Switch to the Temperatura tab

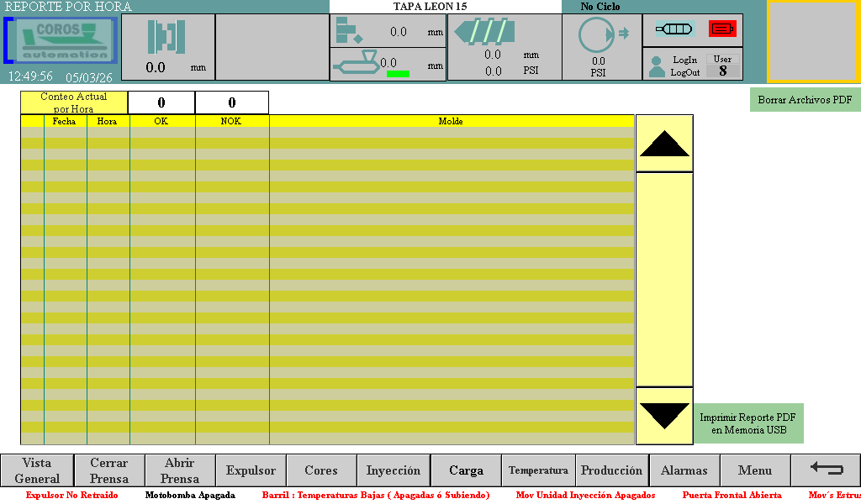pyautogui.click(x=538, y=470)
